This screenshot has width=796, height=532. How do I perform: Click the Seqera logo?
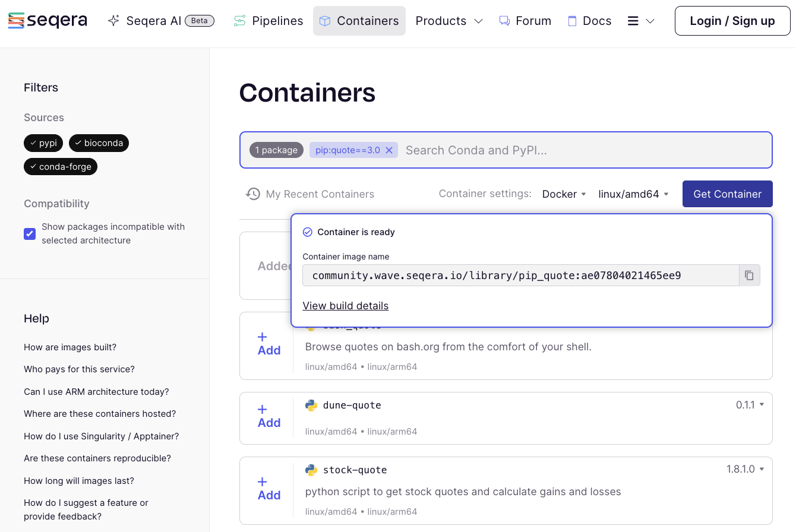click(48, 20)
